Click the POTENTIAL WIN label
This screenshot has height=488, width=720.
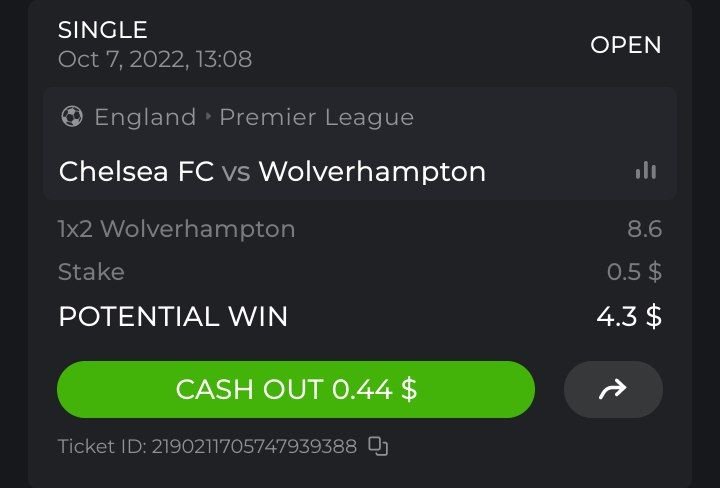173,316
